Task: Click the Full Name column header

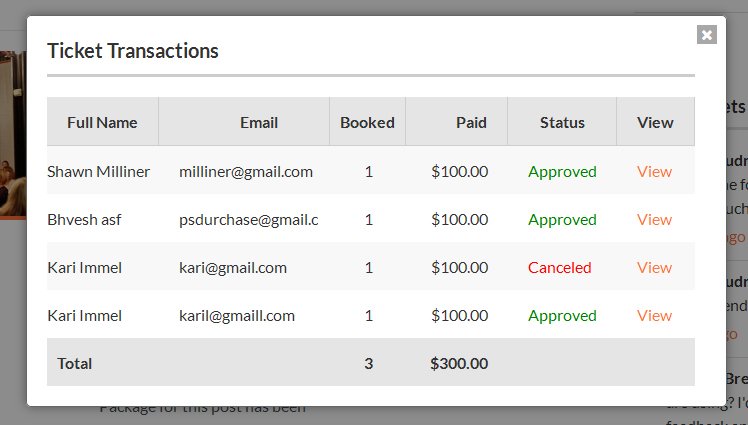Action: coord(102,123)
